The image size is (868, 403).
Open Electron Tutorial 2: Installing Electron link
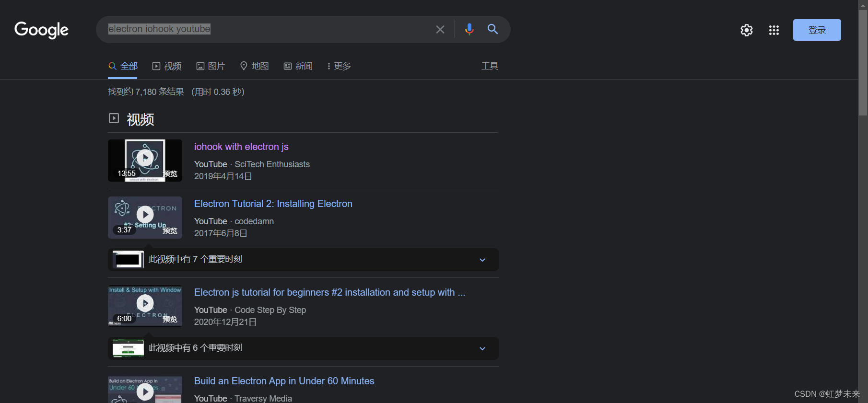[273, 204]
